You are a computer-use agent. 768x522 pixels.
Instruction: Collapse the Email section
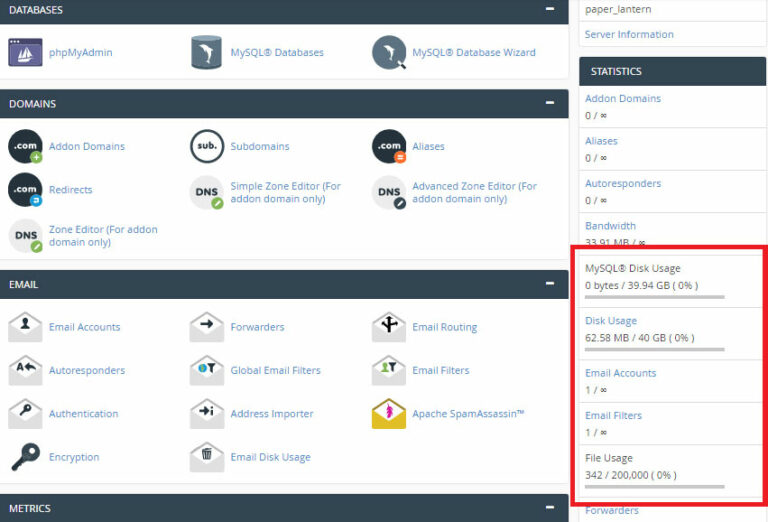(x=549, y=284)
